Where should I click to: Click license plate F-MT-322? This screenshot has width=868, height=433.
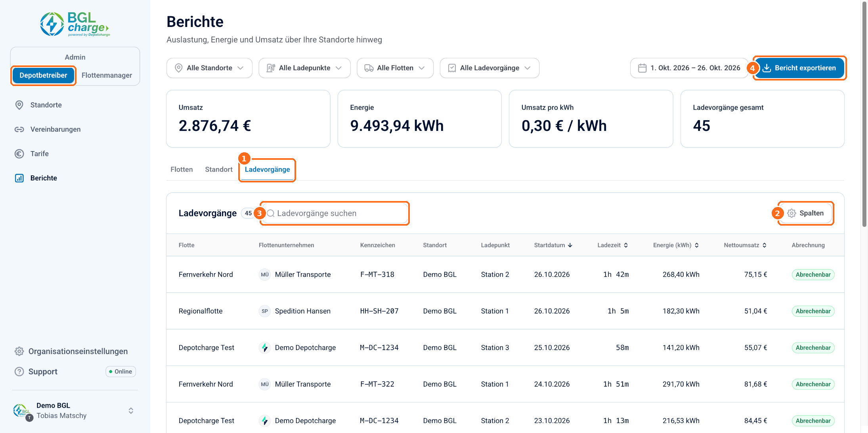point(377,384)
